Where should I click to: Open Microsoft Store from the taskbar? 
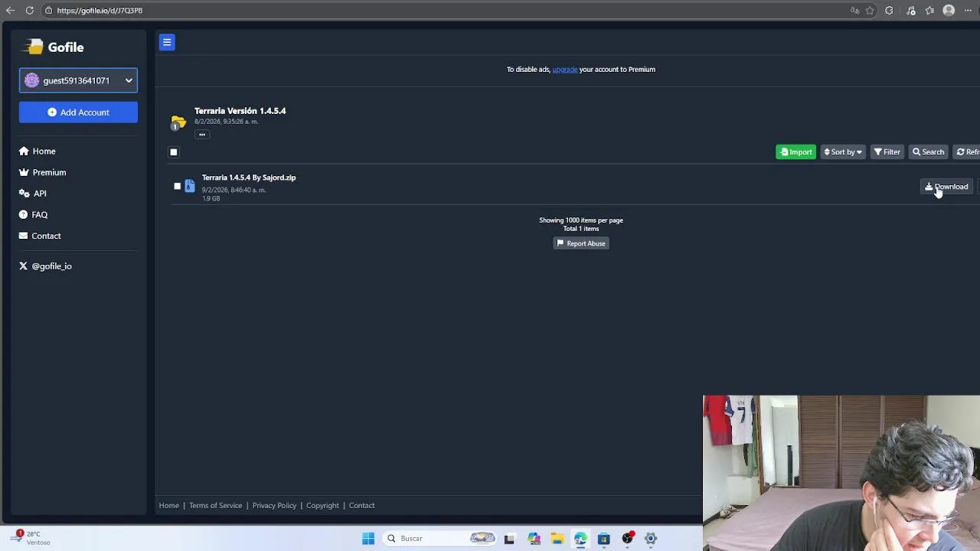click(603, 539)
